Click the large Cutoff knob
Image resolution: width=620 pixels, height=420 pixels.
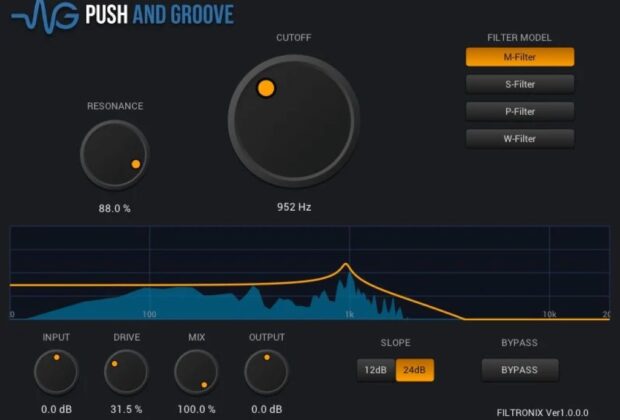(x=294, y=121)
